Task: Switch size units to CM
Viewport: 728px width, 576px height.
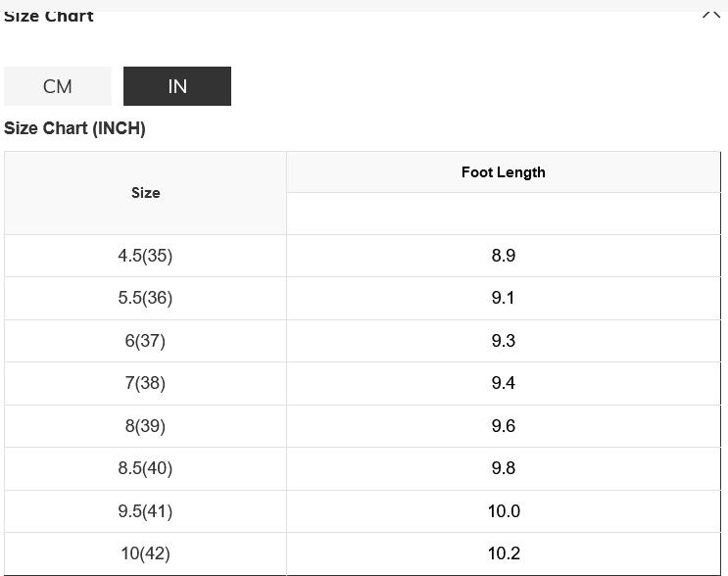Action: pos(58,86)
